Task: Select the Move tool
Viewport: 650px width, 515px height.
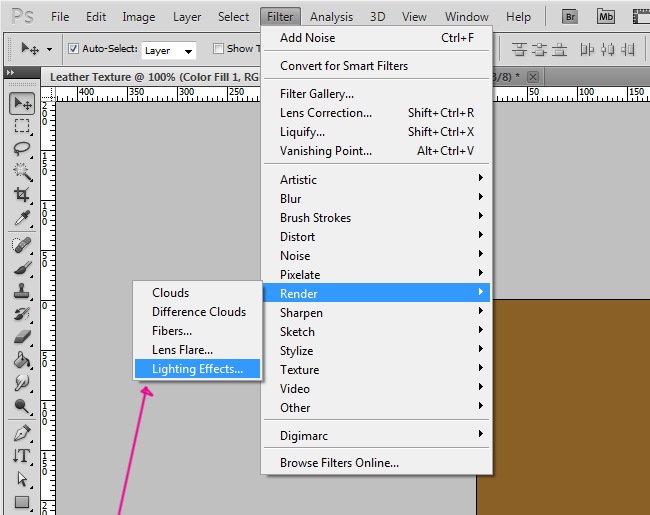Action: tap(22, 103)
